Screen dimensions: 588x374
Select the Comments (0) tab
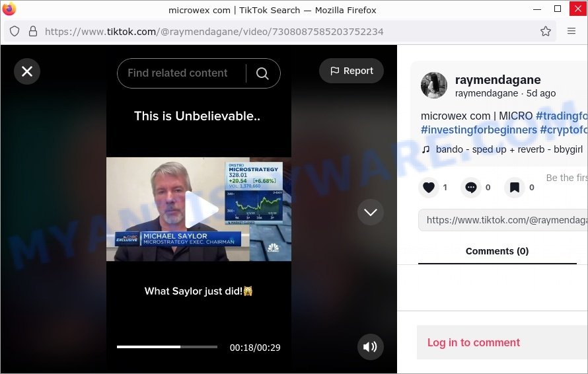tap(497, 251)
